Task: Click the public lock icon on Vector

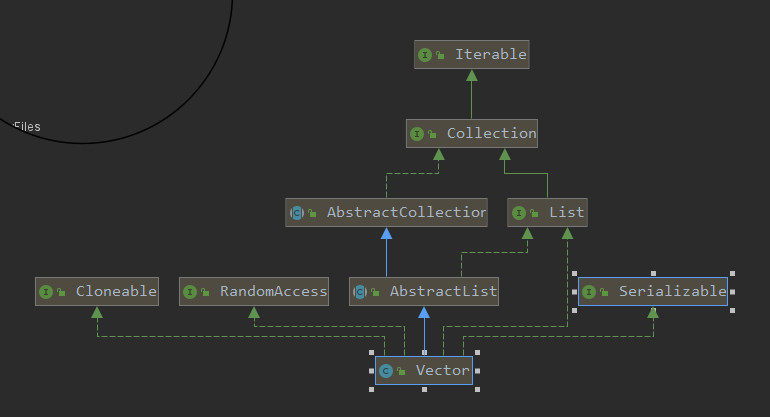Action: click(x=401, y=372)
